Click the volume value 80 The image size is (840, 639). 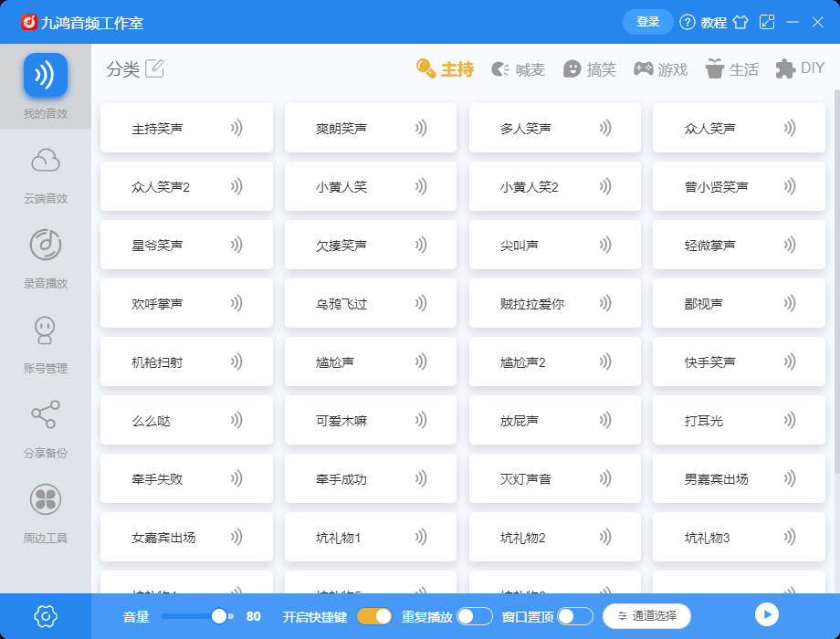pyautogui.click(x=254, y=616)
